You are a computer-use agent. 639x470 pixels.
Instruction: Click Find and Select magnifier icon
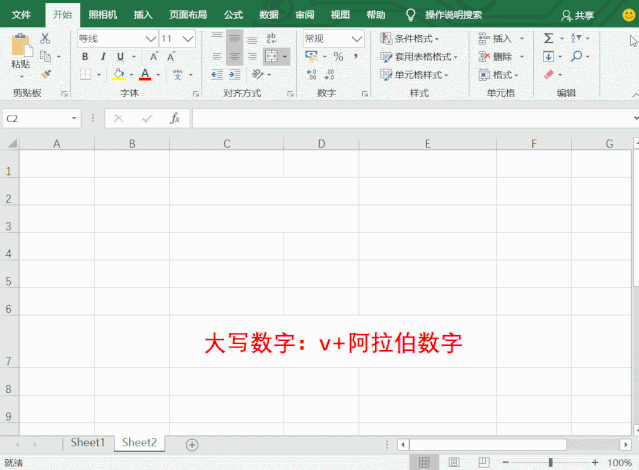click(576, 56)
